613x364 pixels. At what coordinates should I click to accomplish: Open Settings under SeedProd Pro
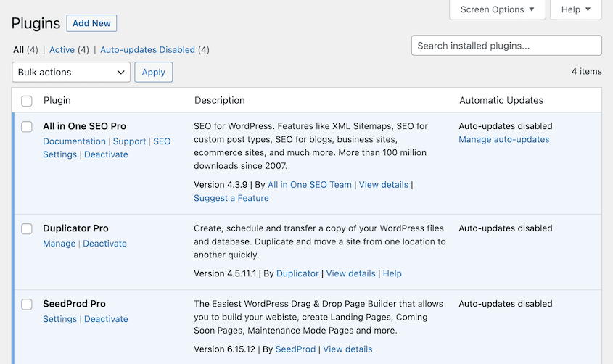point(59,319)
